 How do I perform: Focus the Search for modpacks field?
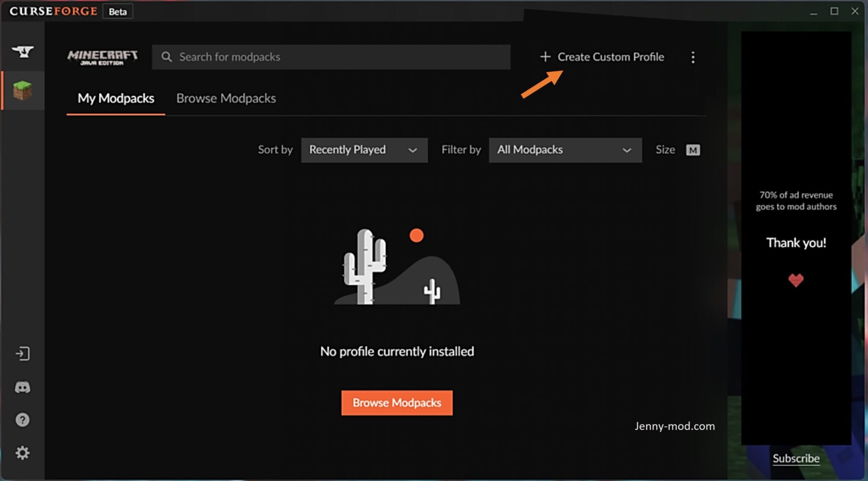tap(331, 57)
